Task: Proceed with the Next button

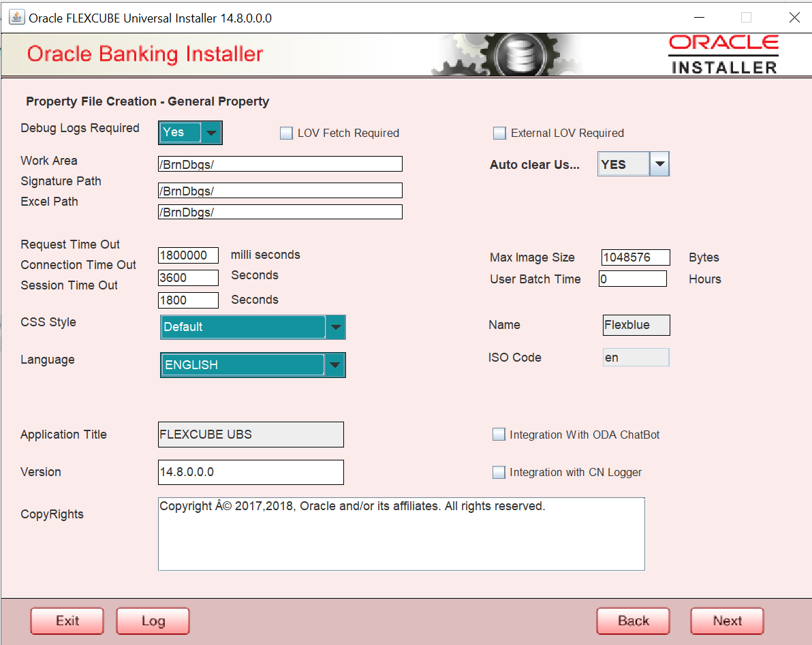Action: [x=727, y=620]
